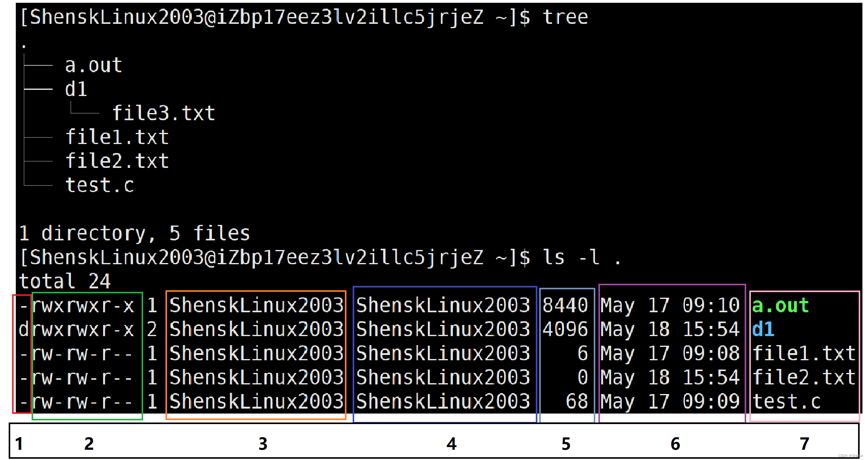The image size is (868, 460).
Task: Click size '6' in file1.txt row
Action: coord(583,353)
